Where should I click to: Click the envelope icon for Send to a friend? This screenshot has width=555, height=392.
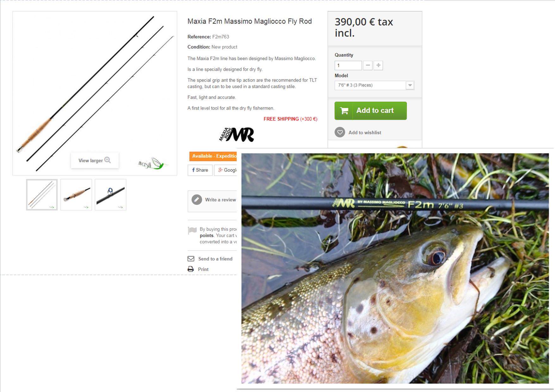[191, 259]
